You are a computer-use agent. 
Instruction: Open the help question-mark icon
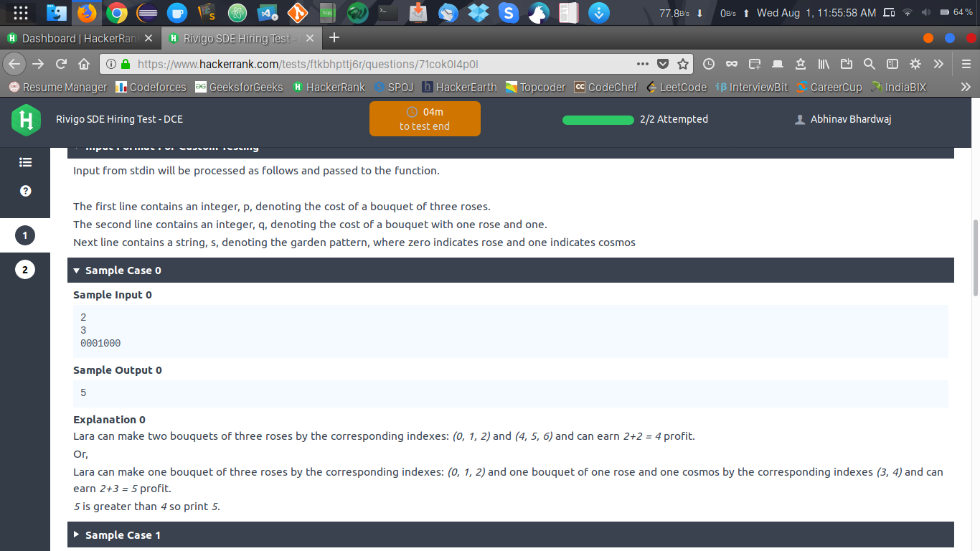pyautogui.click(x=25, y=191)
